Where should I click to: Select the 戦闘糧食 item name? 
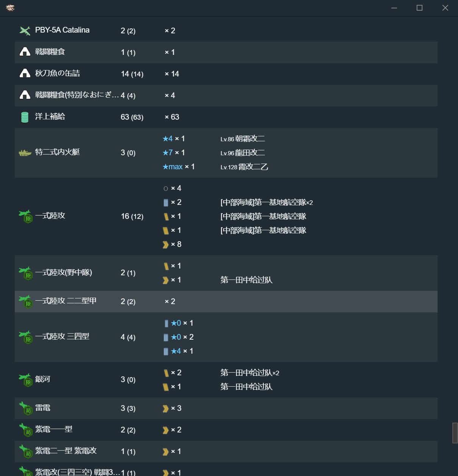(50, 52)
